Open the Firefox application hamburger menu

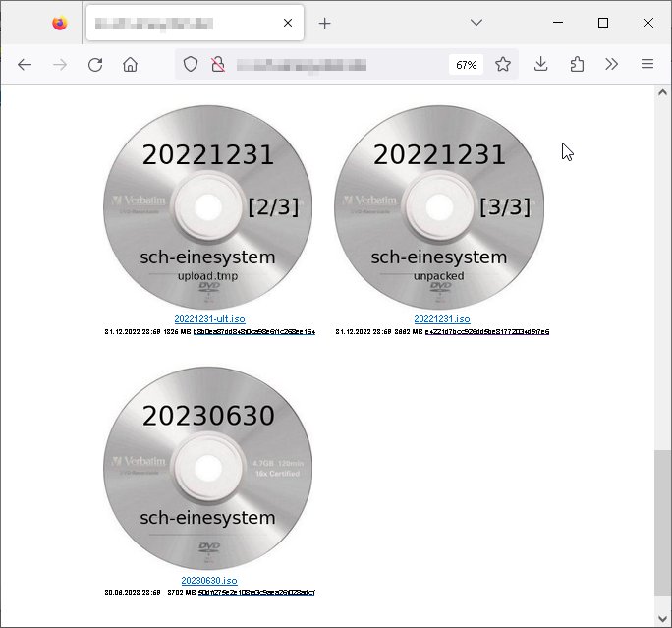point(647,65)
